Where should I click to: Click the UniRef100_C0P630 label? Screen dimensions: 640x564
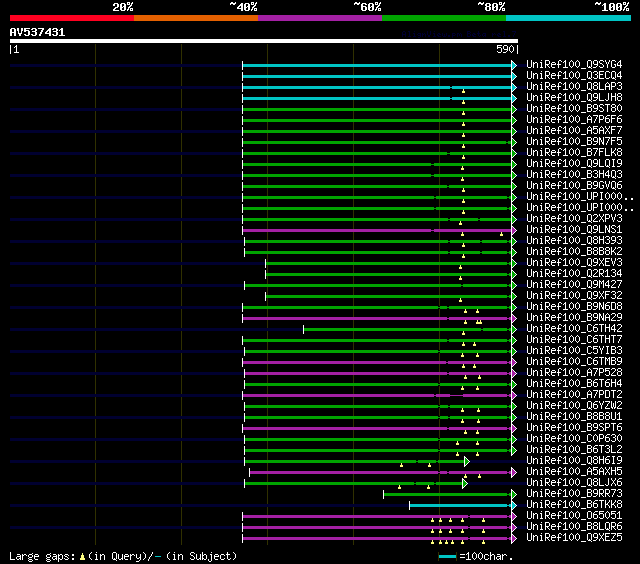(574, 439)
